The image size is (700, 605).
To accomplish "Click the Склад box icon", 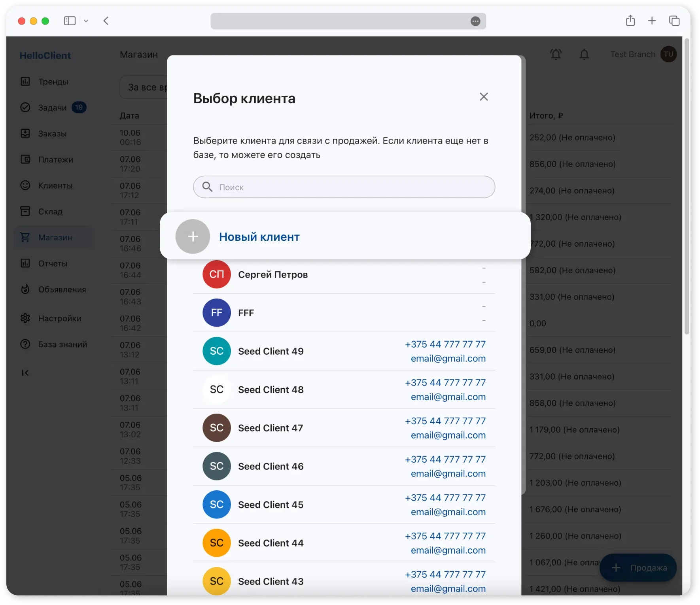I will click(x=25, y=212).
